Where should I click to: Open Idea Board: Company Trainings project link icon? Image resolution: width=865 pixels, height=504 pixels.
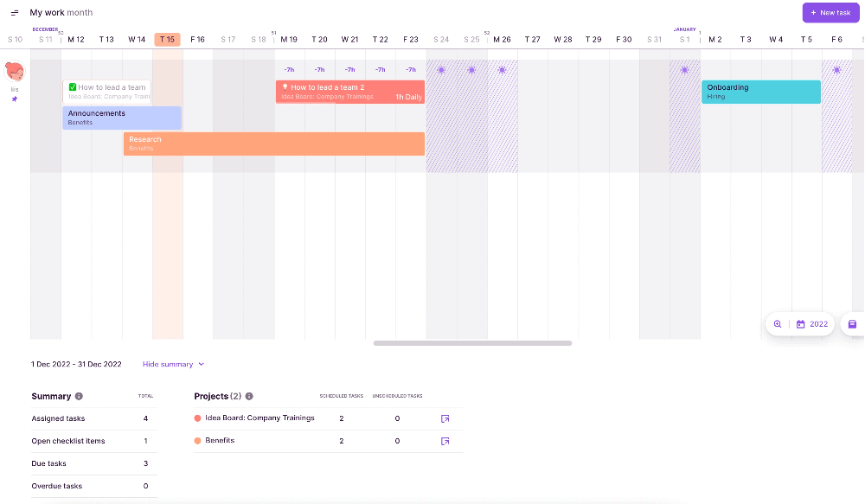point(445,418)
